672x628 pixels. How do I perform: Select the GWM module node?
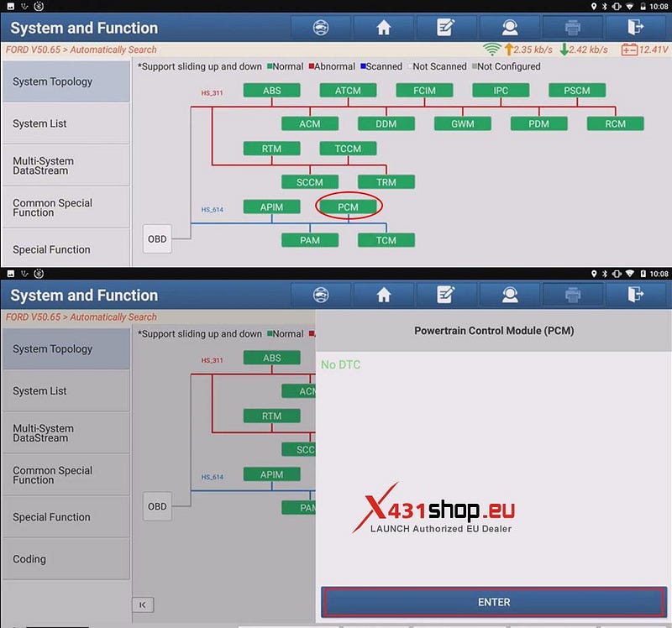click(463, 123)
